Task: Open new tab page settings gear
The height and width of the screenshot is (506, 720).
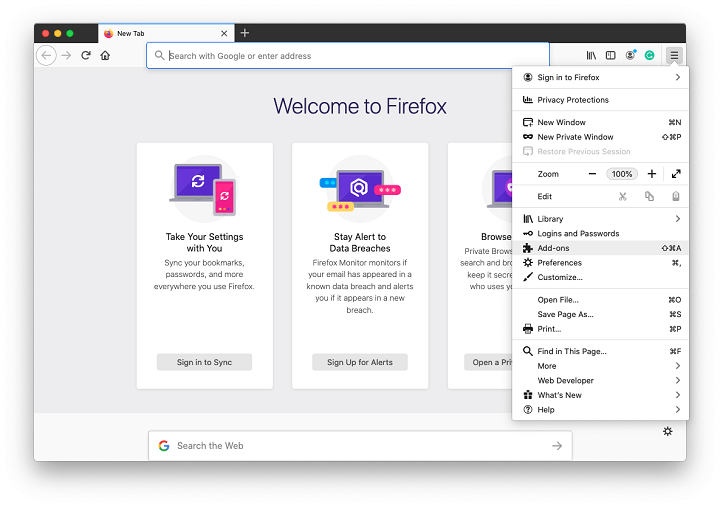Action: click(668, 431)
